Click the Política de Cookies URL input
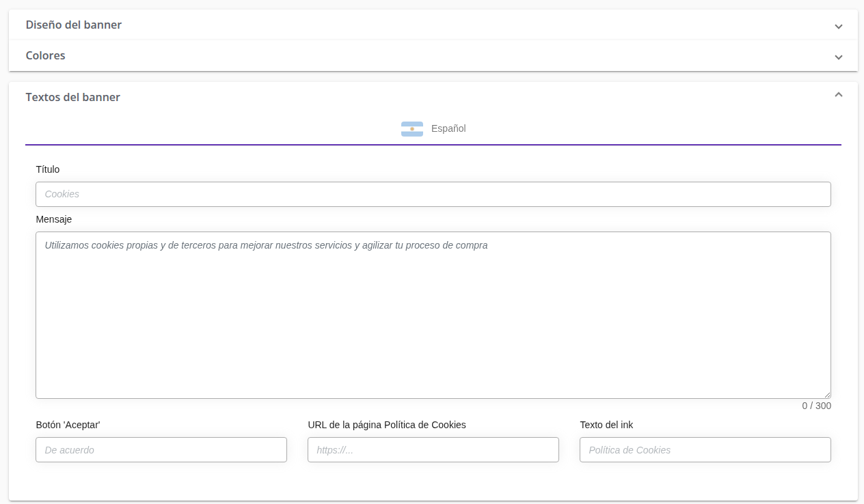 [433, 450]
